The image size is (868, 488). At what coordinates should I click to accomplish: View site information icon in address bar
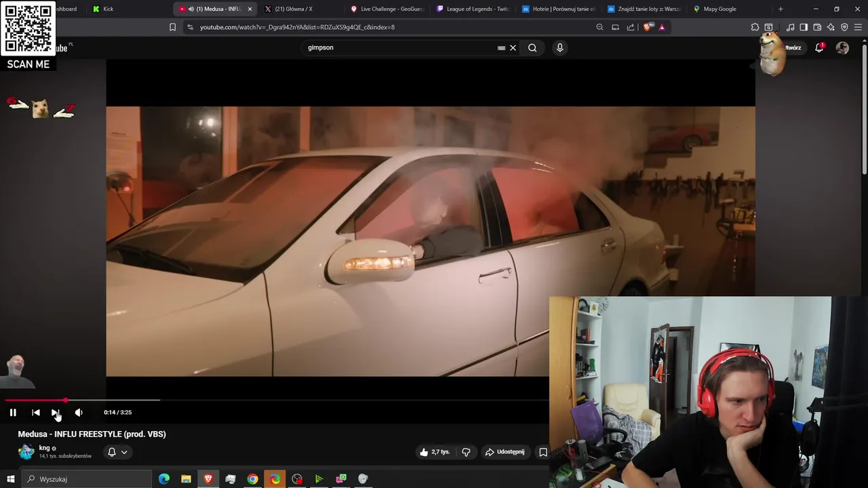(190, 27)
